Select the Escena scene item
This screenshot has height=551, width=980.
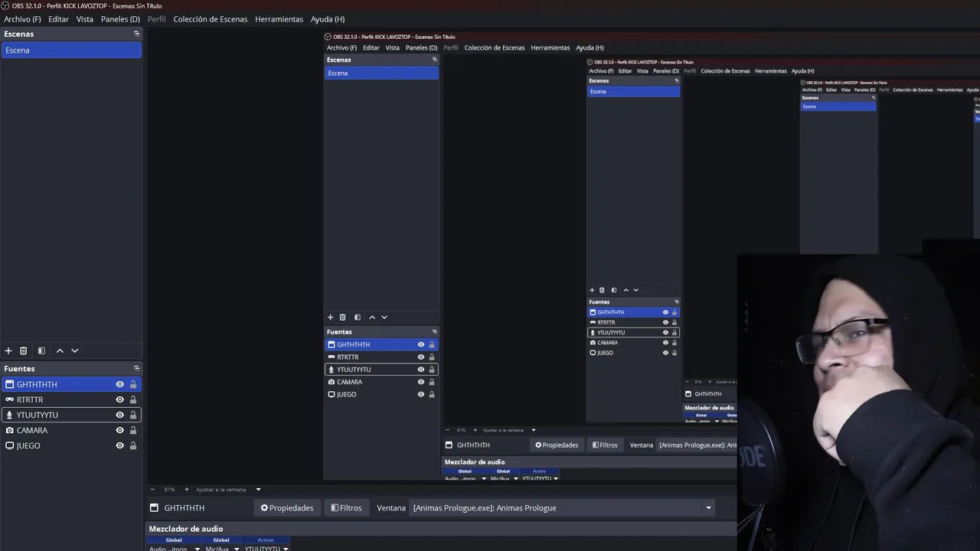(71, 51)
